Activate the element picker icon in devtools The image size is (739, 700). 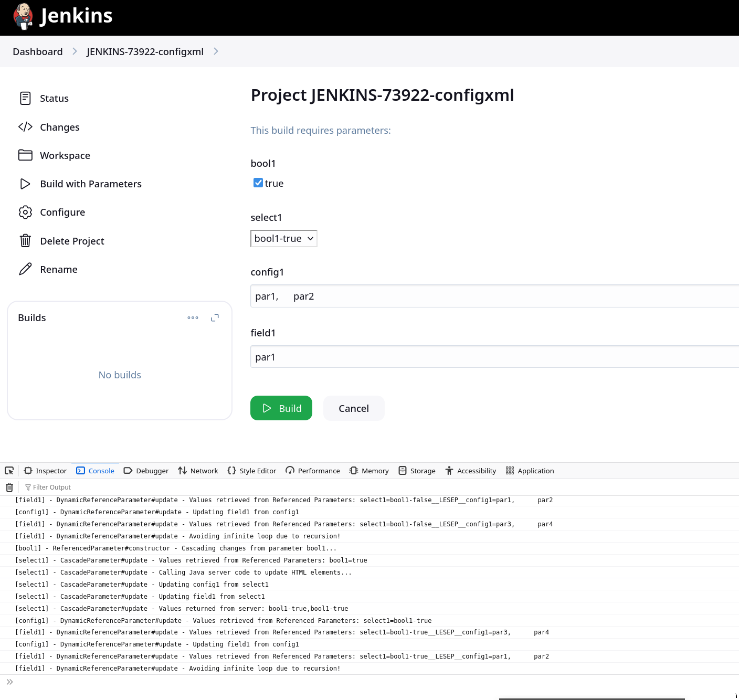[9, 471]
